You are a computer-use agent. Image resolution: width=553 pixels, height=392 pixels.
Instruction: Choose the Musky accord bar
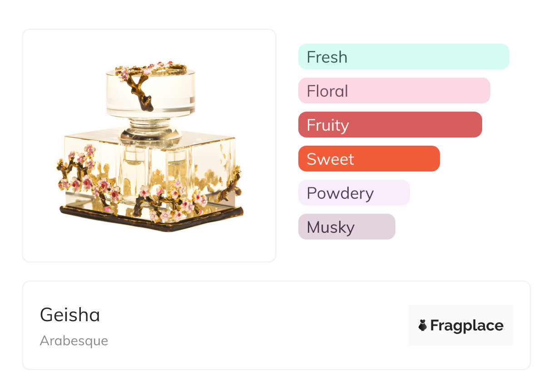click(x=346, y=227)
